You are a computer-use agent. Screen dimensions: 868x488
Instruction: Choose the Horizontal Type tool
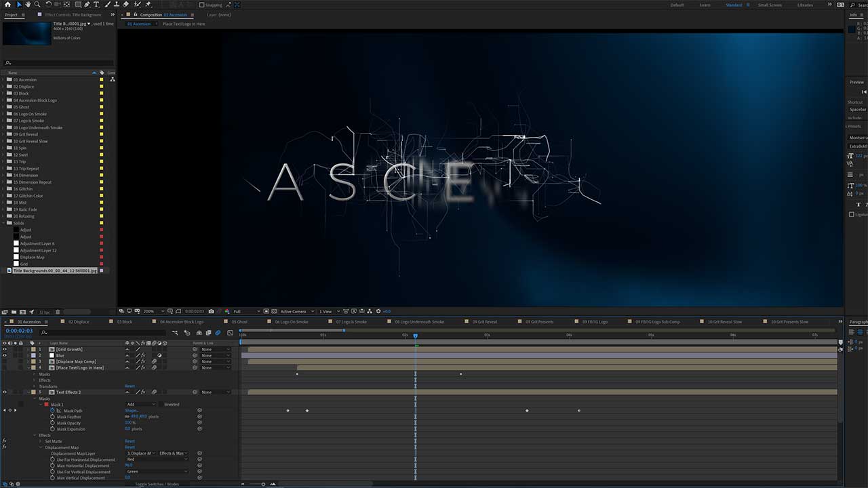click(97, 5)
